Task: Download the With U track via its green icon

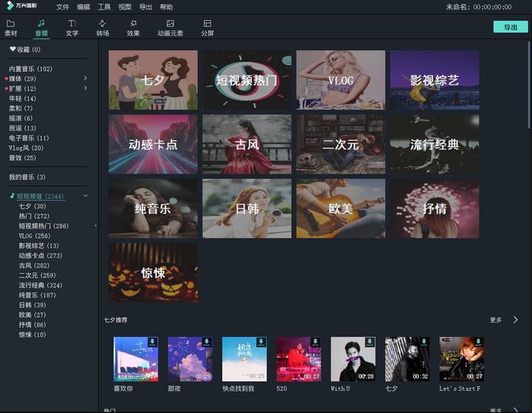Action: [x=369, y=342]
